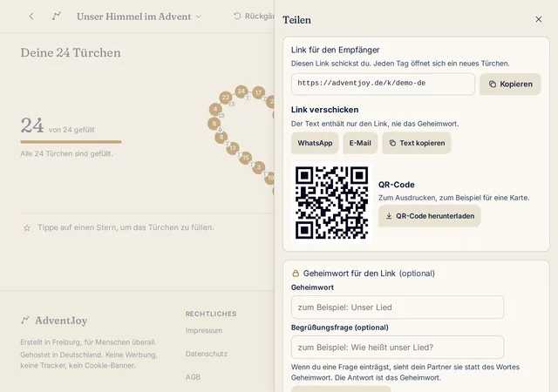Open door star number 3
Viewport: 558px width, 392px height.
(x=258, y=167)
